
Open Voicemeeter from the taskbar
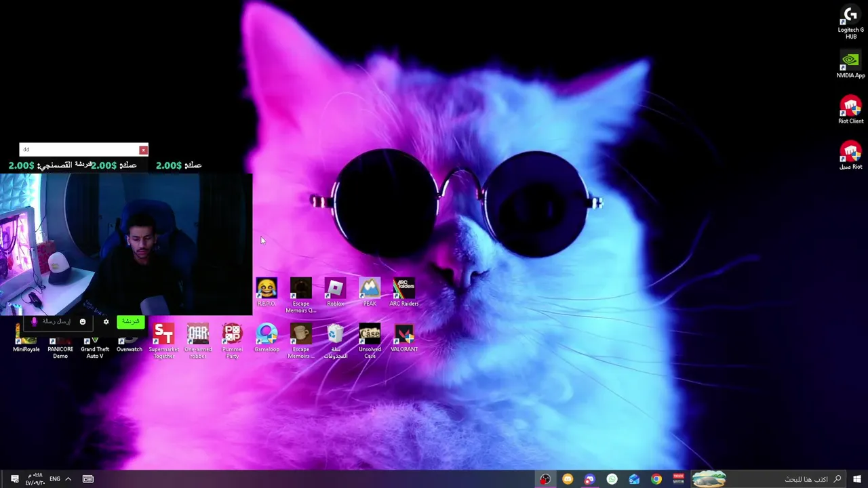tap(678, 479)
